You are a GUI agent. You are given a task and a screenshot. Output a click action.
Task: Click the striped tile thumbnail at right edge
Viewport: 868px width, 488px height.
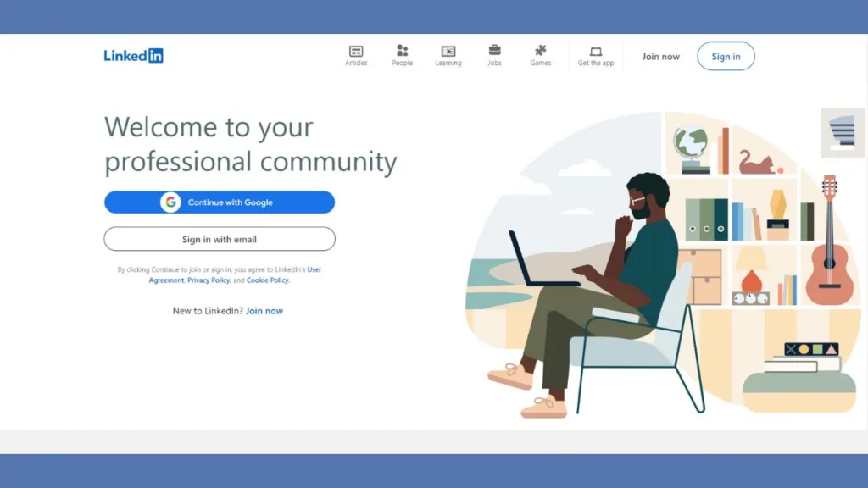tap(842, 132)
